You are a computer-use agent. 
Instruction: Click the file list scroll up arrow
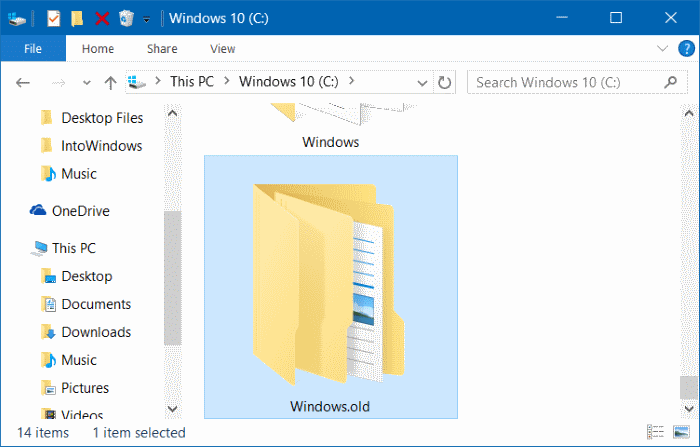tap(689, 113)
